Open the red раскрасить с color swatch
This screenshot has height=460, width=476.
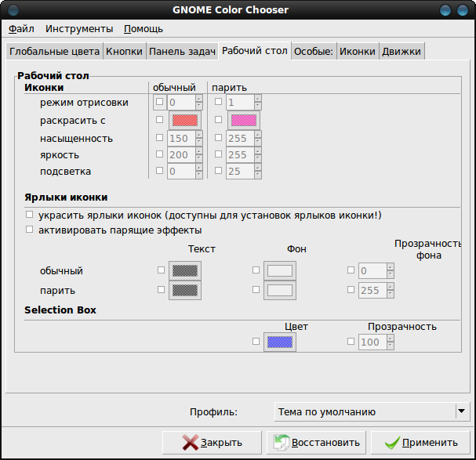(185, 121)
